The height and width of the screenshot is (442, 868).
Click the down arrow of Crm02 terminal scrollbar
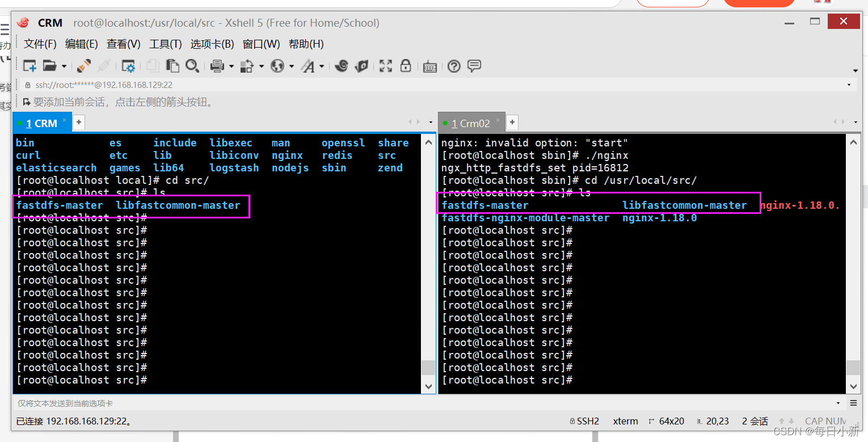853,386
